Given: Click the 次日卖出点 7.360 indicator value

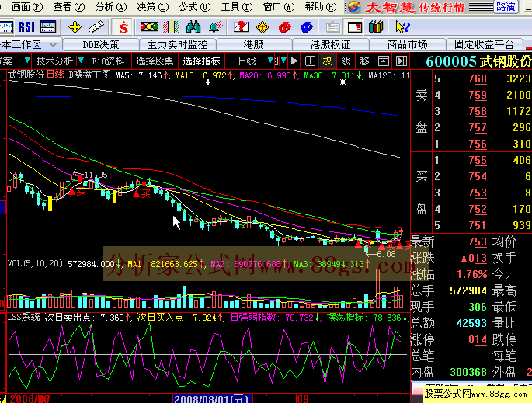Looking at the screenshot, I should 88,318.
